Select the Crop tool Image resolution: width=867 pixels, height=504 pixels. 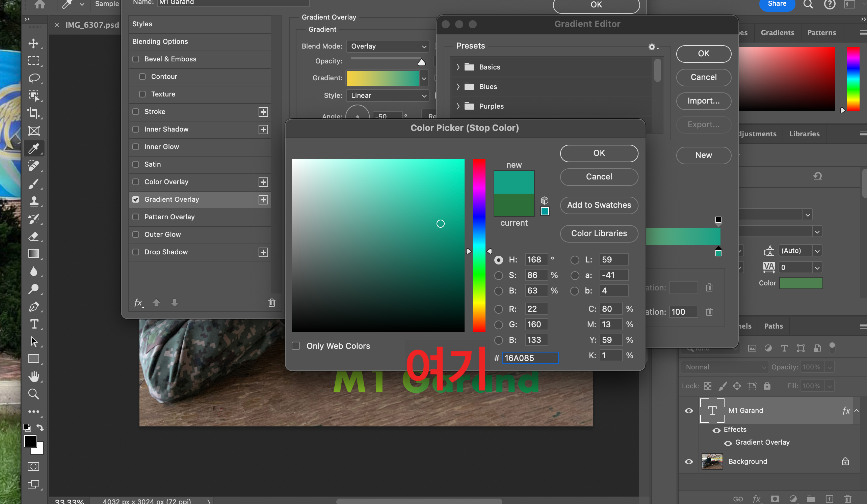pos(33,113)
